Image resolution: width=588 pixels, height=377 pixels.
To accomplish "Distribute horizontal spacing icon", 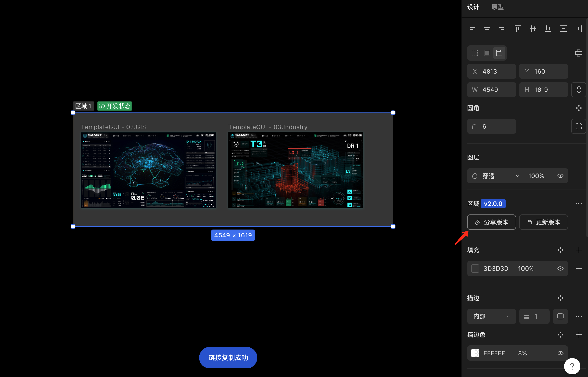I will [579, 29].
